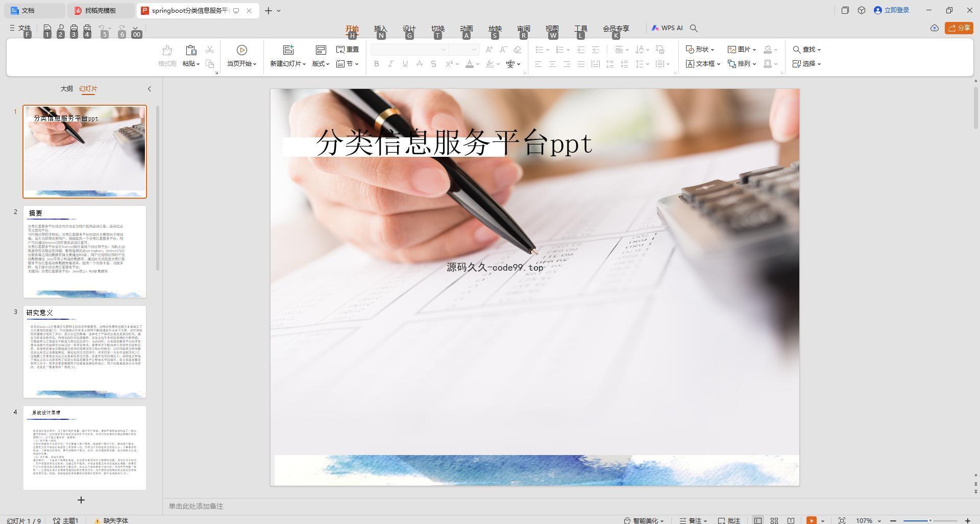Click 立即登录 to sign in
This screenshot has width=980, height=524.
(x=891, y=10)
